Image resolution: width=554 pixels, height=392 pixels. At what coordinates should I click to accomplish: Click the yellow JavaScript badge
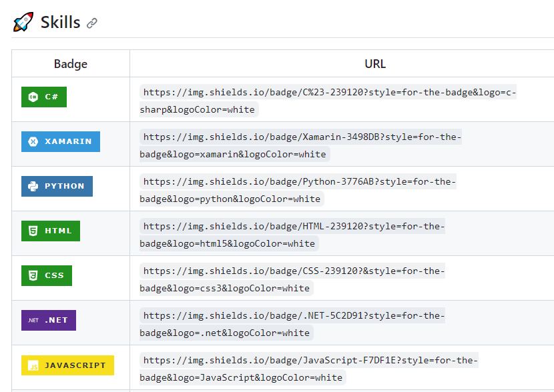(x=67, y=365)
